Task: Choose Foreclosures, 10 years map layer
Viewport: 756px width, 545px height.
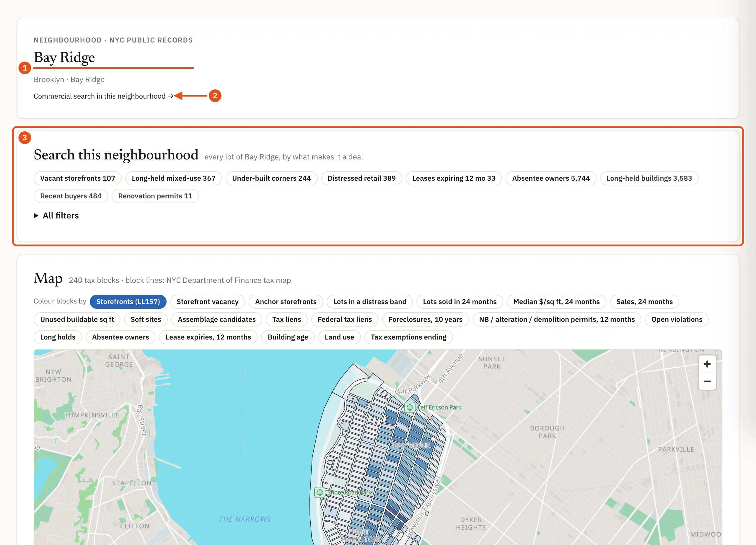Action: click(x=425, y=319)
